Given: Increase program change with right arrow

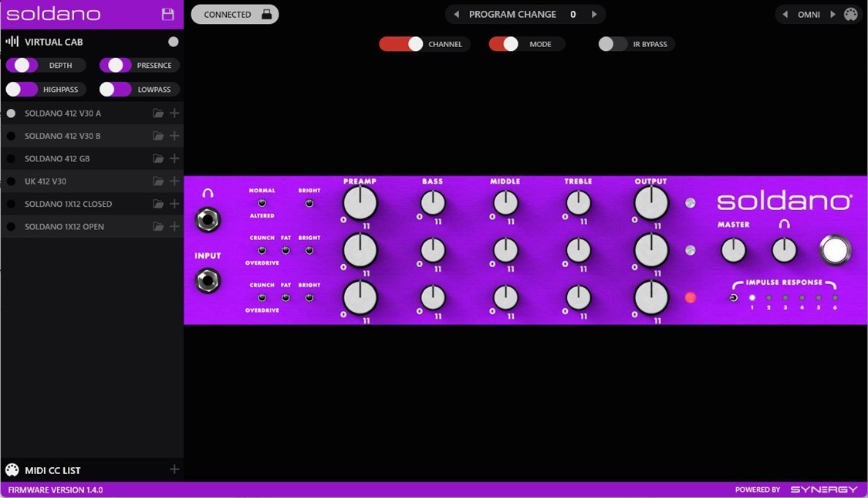Looking at the screenshot, I should [x=594, y=14].
